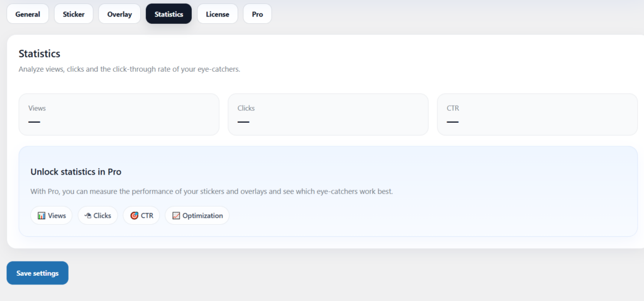Click the Statistics page heading
The image size is (644, 301).
tap(39, 54)
